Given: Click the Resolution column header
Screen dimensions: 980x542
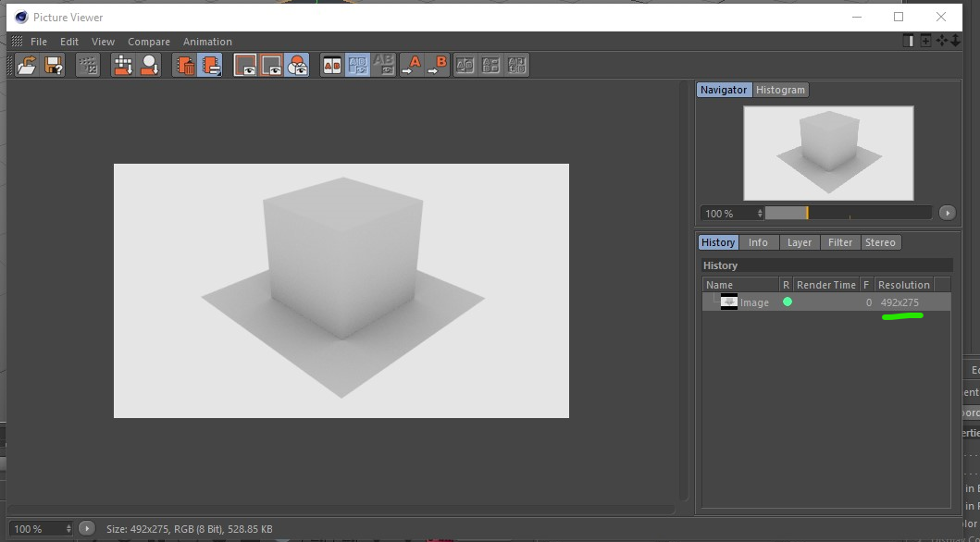Looking at the screenshot, I should pyautogui.click(x=903, y=285).
